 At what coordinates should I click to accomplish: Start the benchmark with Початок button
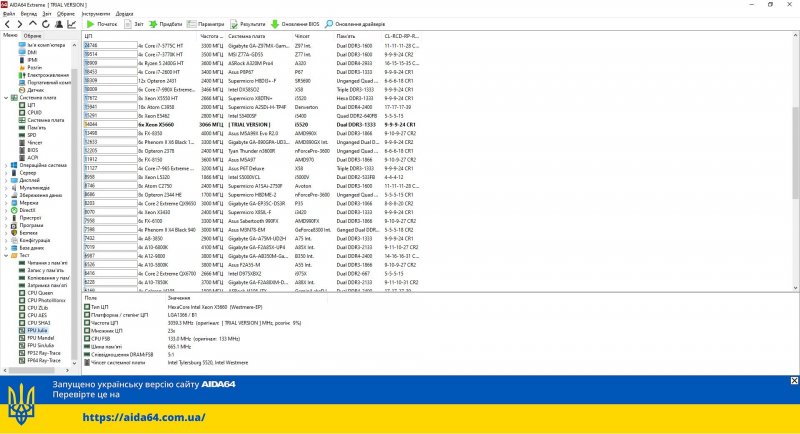coord(103,22)
